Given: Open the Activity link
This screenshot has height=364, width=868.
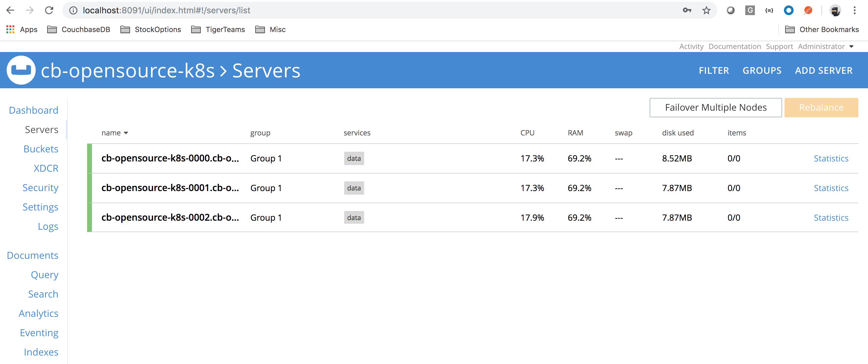Looking at the screenshot, I should pyautogui.click(x=691, y=47).
